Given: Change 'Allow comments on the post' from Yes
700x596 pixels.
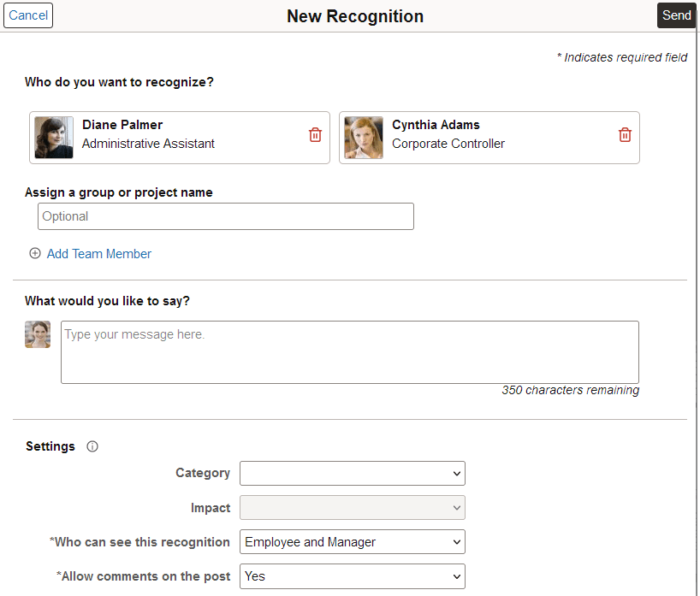Looking at the screenshot, I should (x=353, y=575).
